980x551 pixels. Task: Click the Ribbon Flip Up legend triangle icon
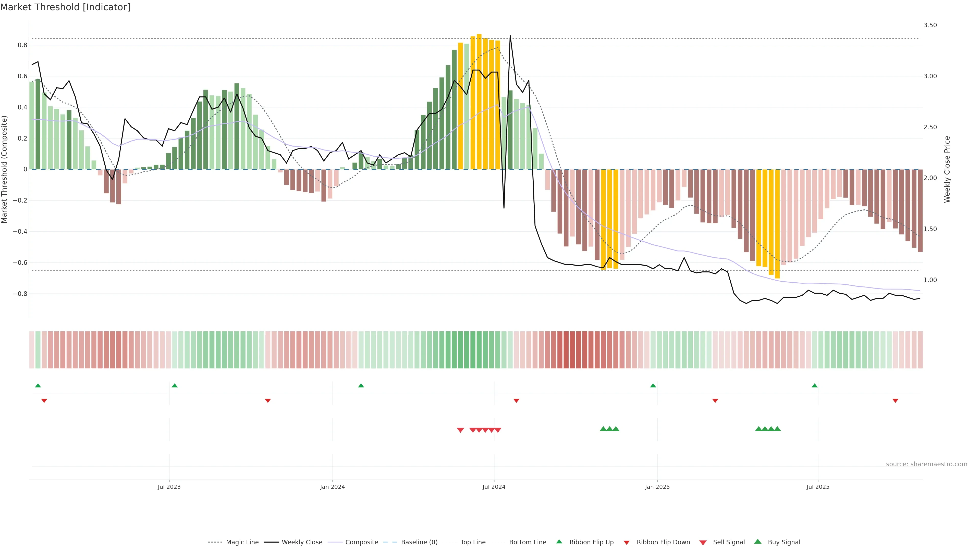[559, 542]
